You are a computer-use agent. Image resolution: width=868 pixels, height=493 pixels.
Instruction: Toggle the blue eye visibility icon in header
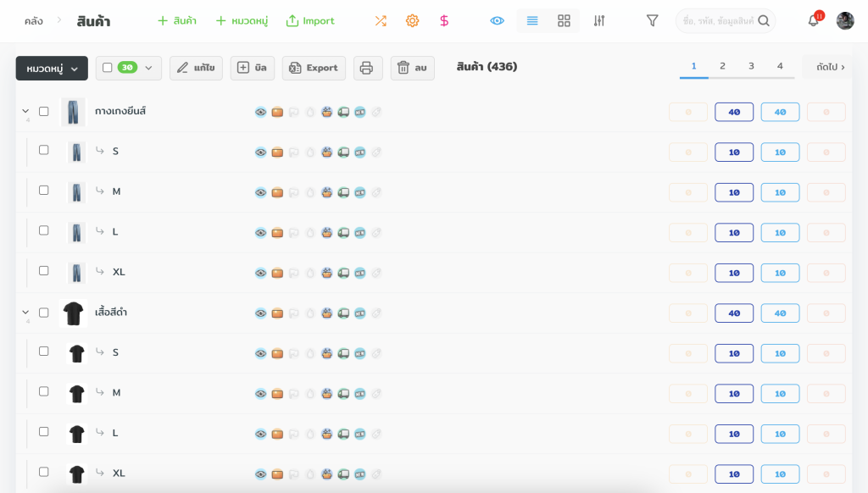tap(498, 20)
